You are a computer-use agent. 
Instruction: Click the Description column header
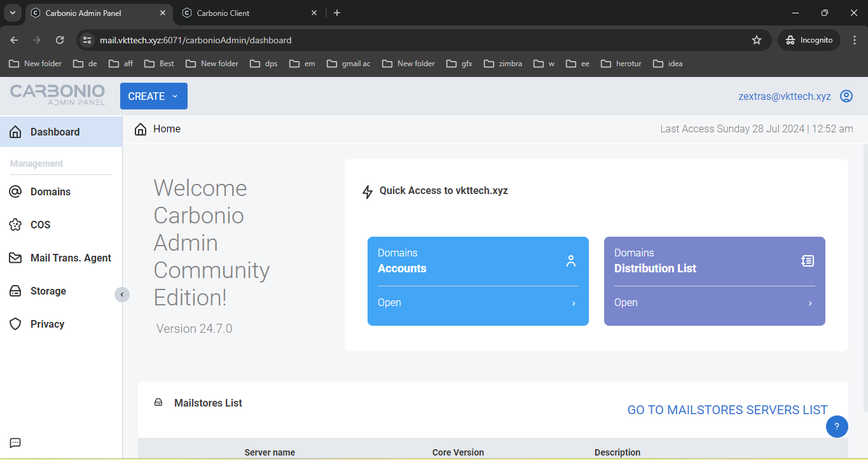click(617, 452)
